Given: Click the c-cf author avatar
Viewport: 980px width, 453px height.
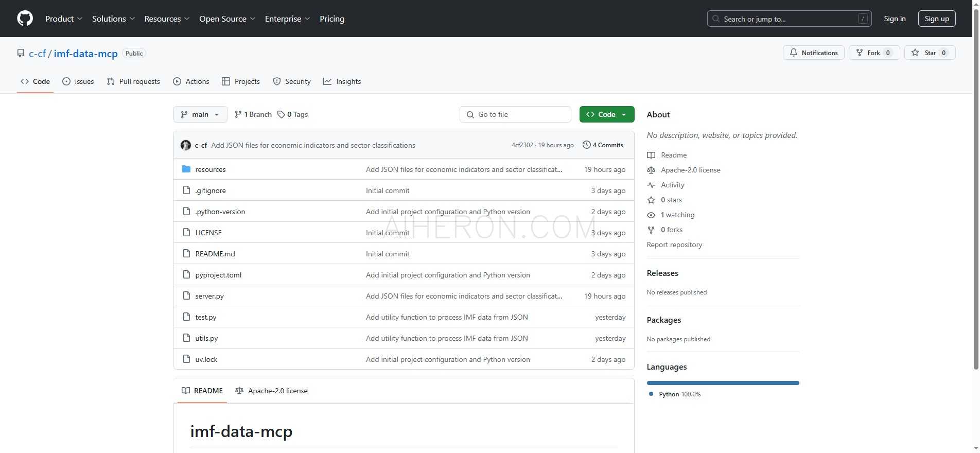Looking at the screenshot, I should 186,145.
